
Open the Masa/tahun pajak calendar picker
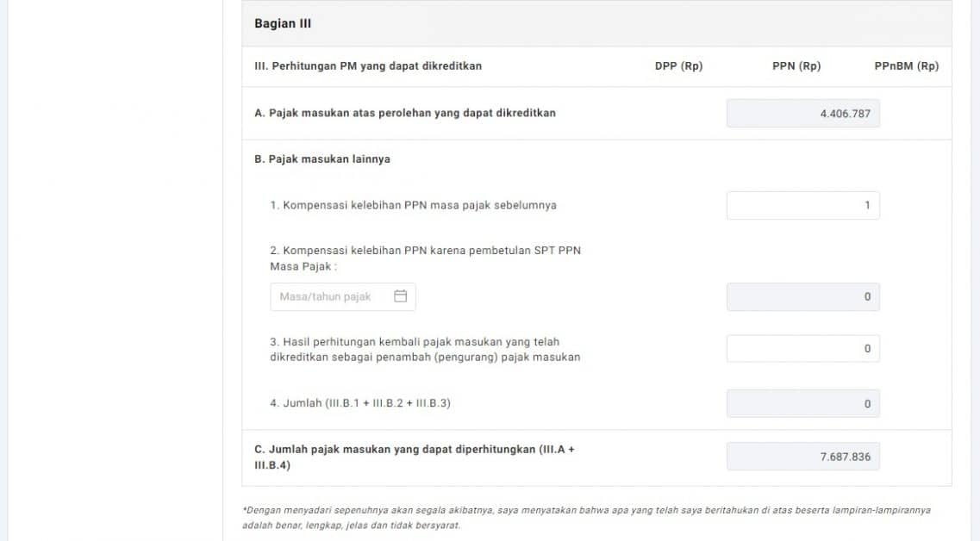[342, 296]
